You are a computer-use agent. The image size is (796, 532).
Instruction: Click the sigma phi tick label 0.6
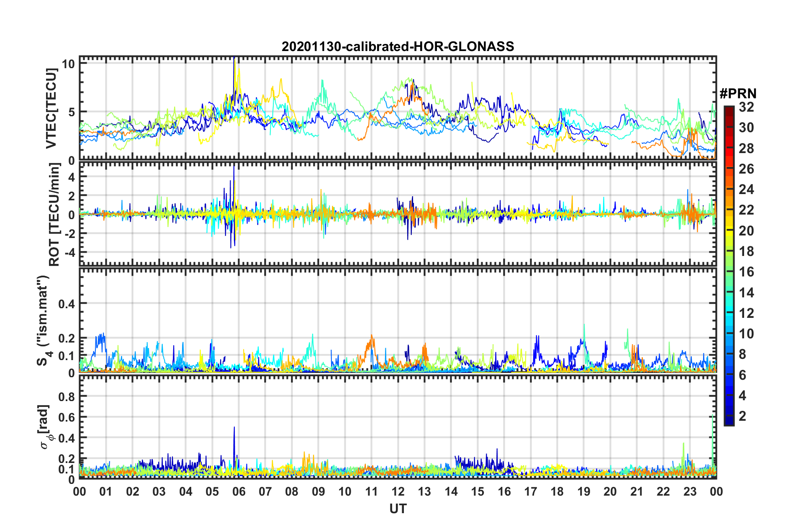(x=67, y=417)
